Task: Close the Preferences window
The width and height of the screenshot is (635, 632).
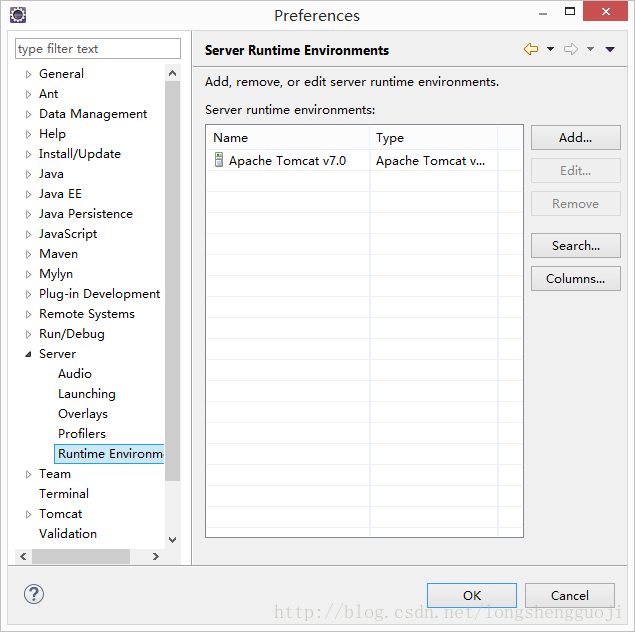Action: (605, 11)
